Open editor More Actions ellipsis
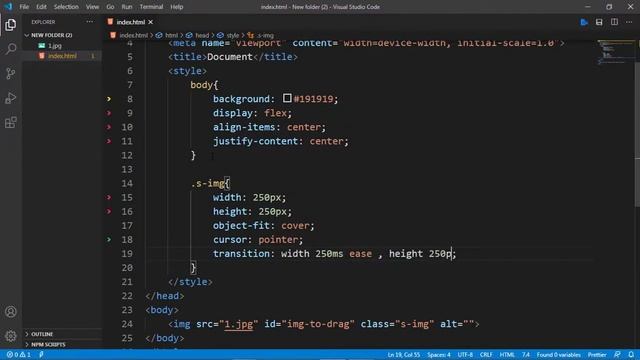 click(629, 22)
